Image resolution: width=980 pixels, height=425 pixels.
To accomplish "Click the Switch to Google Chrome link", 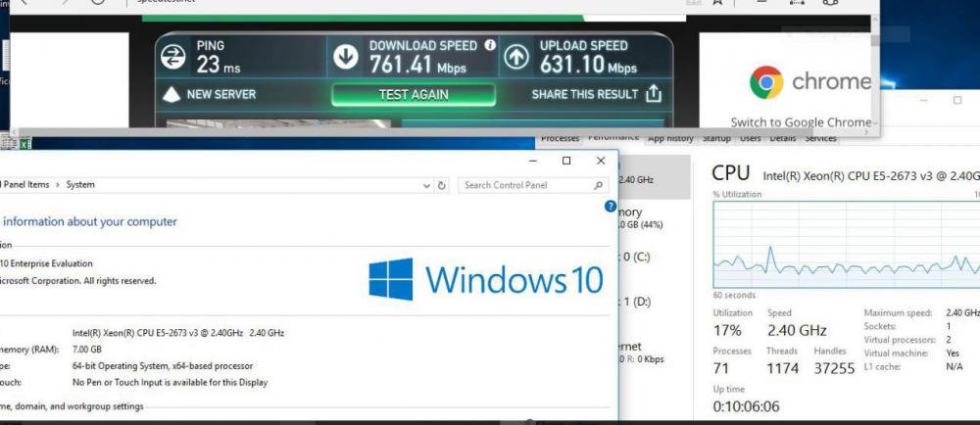I will [x=801, y=122].
